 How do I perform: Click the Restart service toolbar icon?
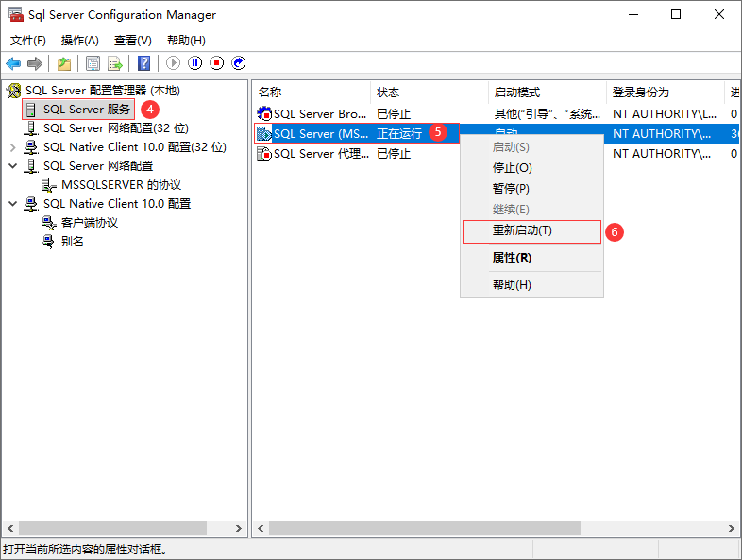tap(239, 63)
